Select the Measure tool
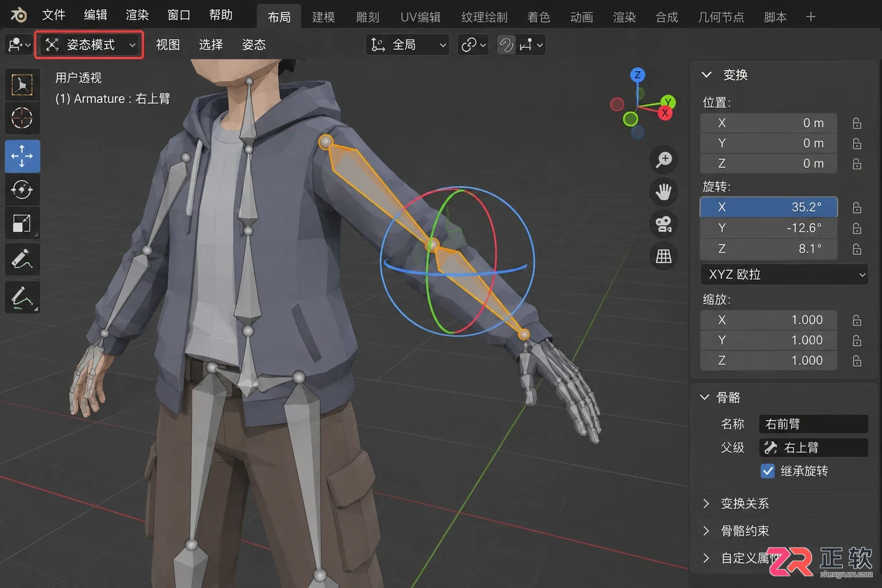The width and height of the screenshot is (882, 588). coord(22,298)
